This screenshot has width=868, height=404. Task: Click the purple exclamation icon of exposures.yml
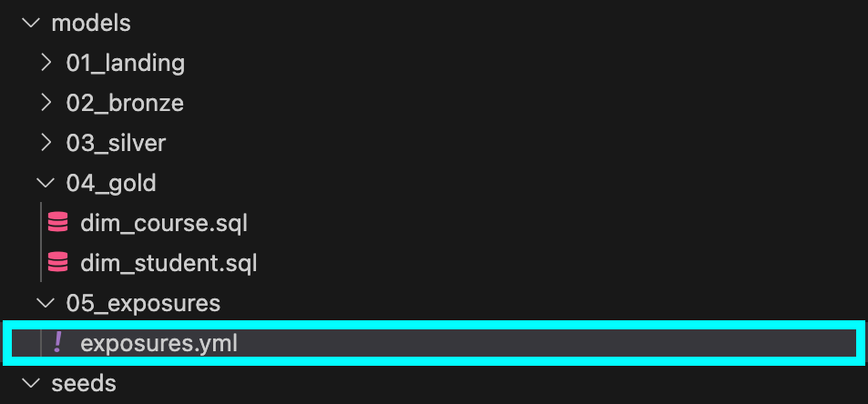[x=57, y=343]
